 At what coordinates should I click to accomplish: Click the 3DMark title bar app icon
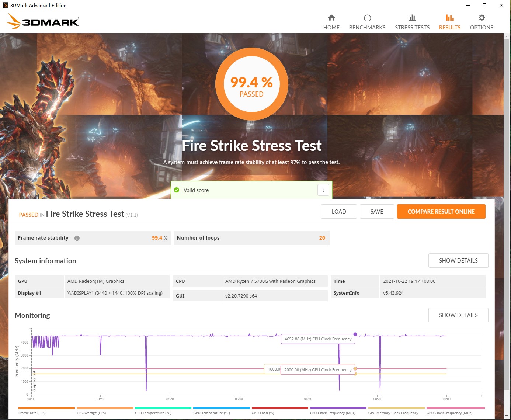[5, 5]
